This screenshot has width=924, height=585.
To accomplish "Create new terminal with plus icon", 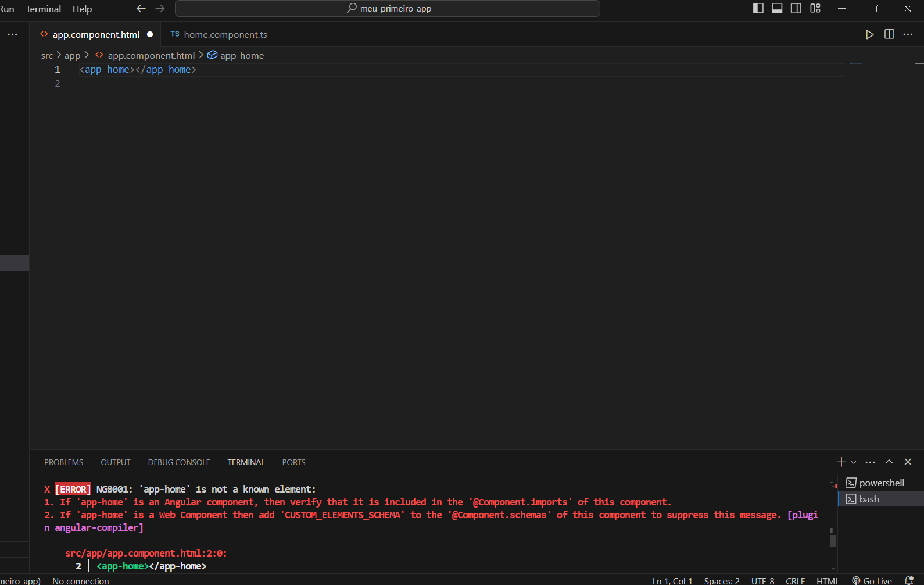I will click(841, 462).
